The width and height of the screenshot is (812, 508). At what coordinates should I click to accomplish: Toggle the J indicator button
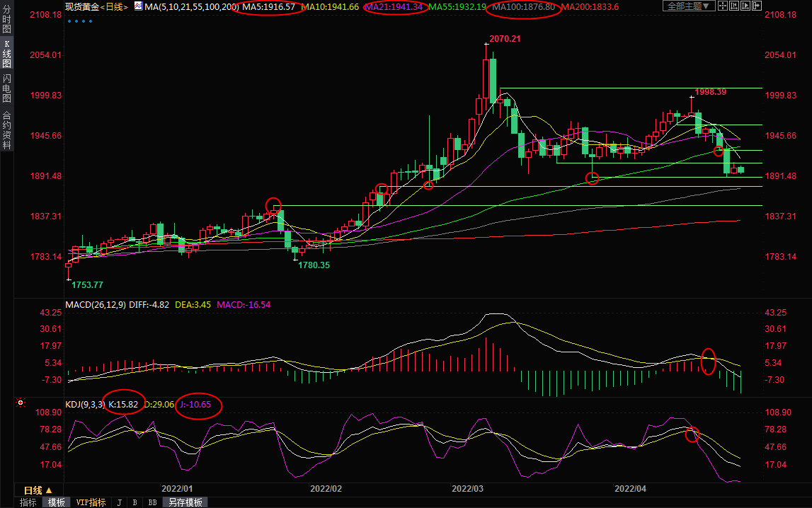tap(118, 502)
